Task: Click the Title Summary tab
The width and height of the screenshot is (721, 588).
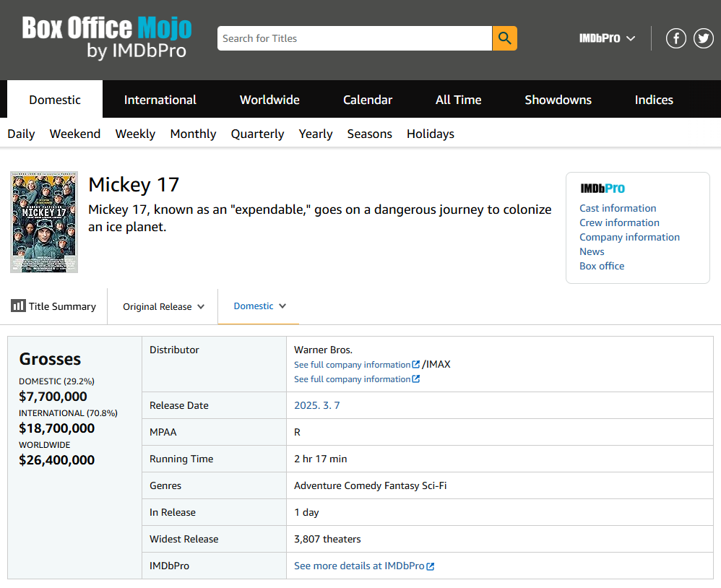Action: click(53, 306)
